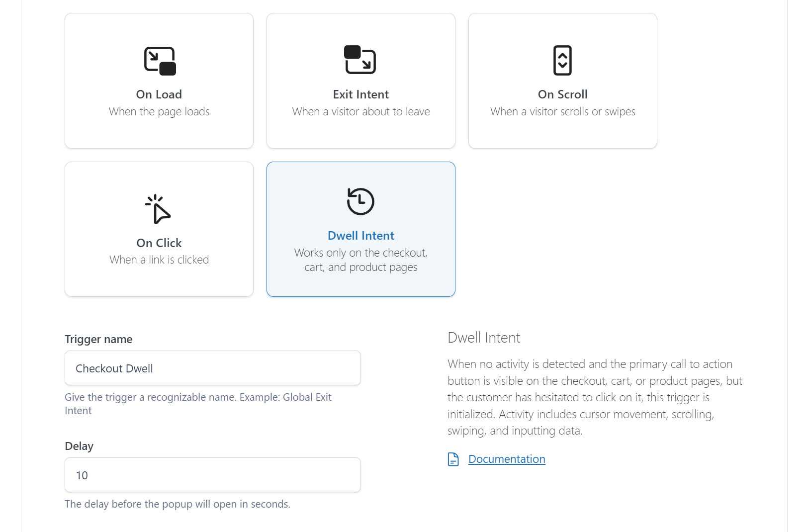Pick the On Scroll card title
This screenshot has height=532, width=806.
click(563, 94)
